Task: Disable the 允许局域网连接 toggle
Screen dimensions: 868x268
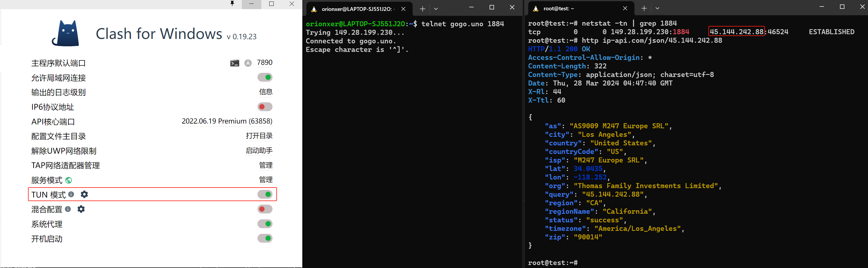Action: coord(265,78)
